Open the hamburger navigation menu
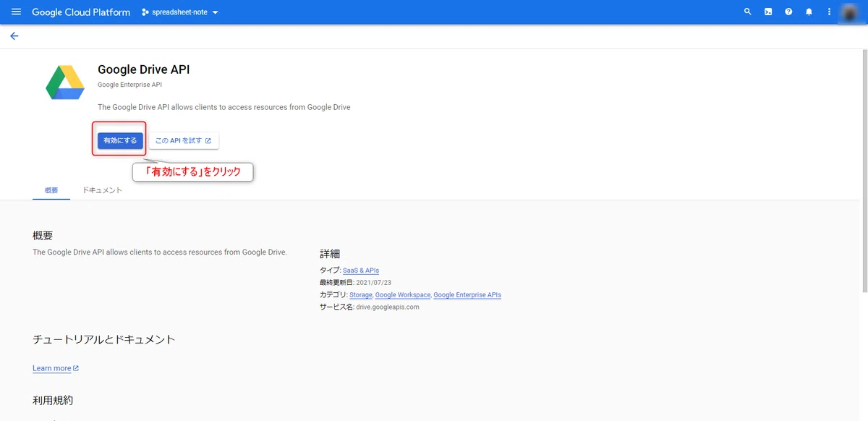868x421 pixels. click(x=16, y=12)
